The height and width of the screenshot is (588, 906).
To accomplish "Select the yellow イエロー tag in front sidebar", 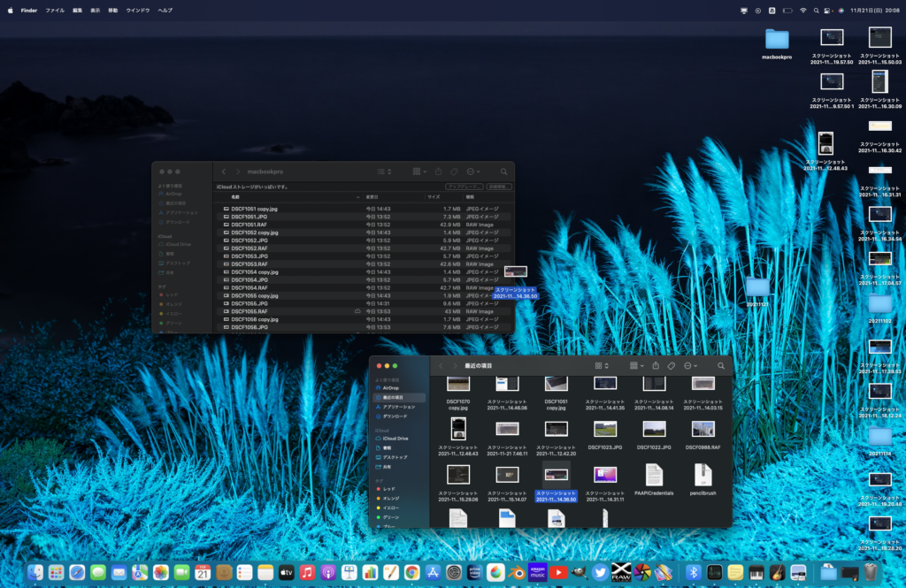I will click(x=392, y=508).
